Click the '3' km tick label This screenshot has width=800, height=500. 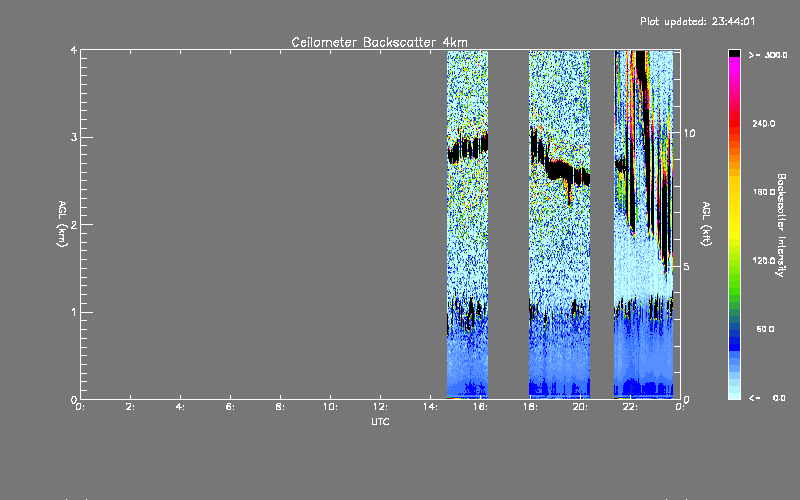tap(74, 138)
